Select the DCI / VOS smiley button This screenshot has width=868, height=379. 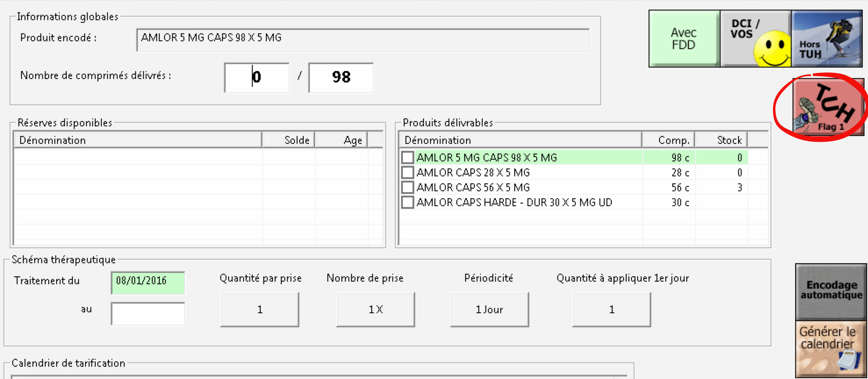(x=756, y=39)
